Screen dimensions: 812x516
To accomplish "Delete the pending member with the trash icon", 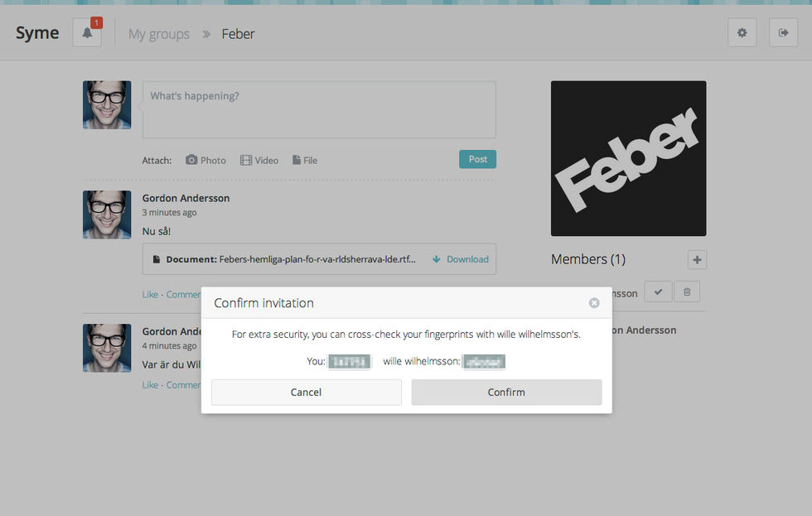I will click(687, 292).
